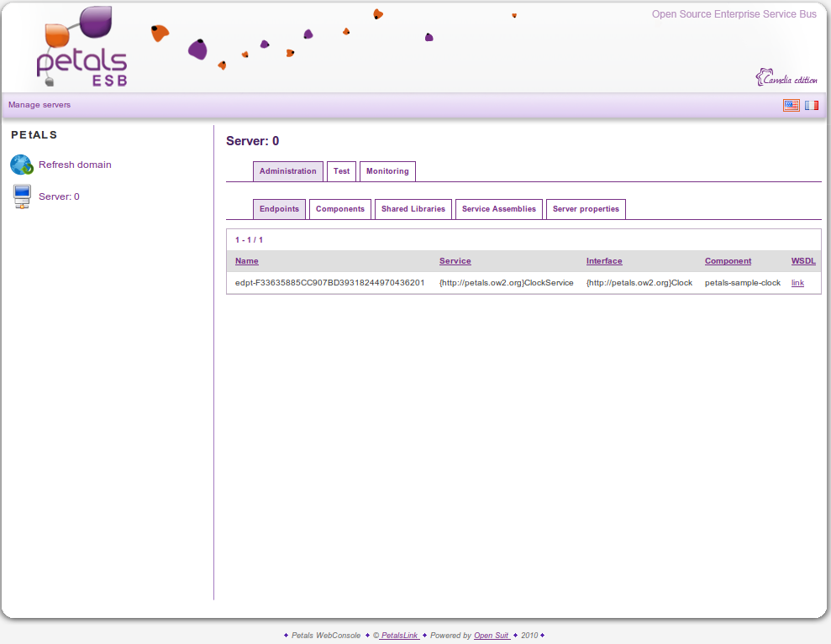Viewport: 831px width, 644px height.
Task: Click Manage servers in the navigation bar
Action: (39, 105)
